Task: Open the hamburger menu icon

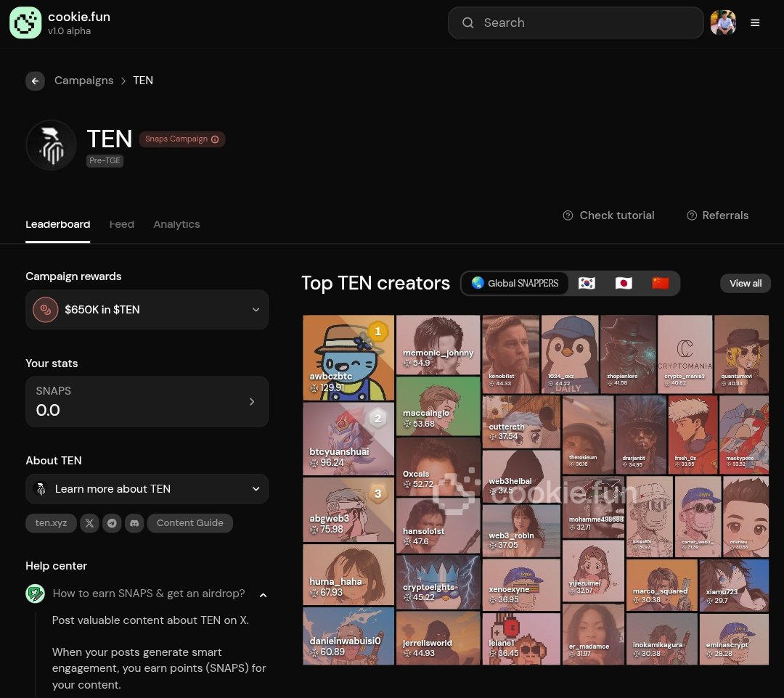Action: [755, 22]
